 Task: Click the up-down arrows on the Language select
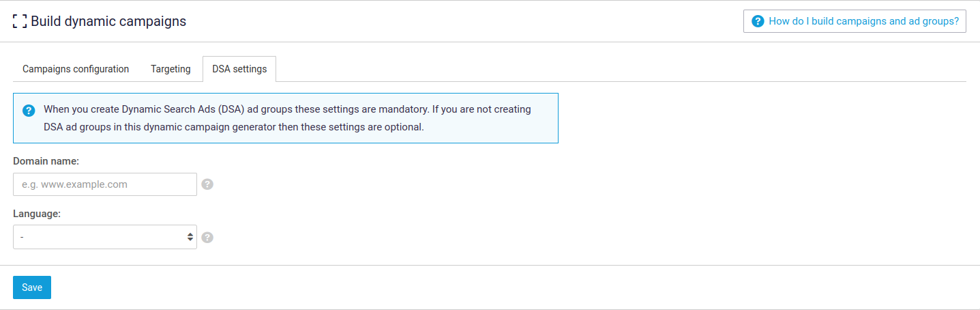click(190, 237)
